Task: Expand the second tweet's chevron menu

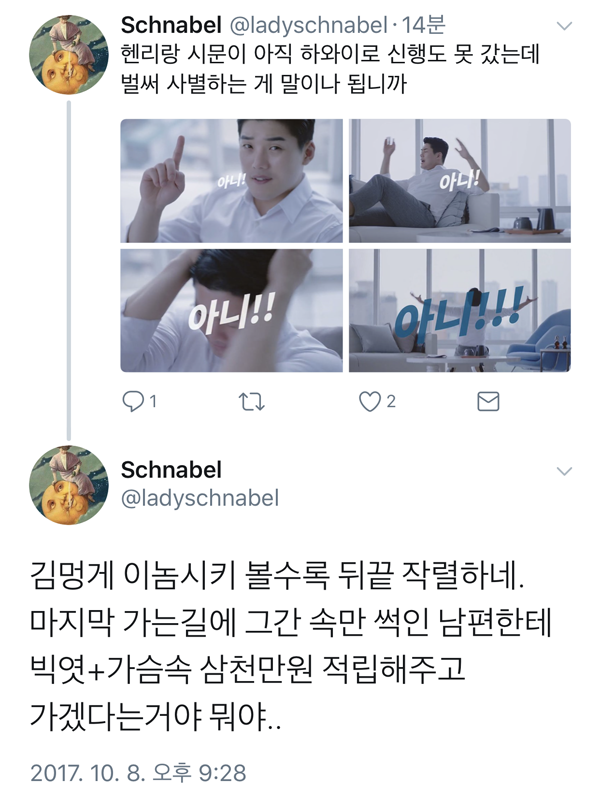Action: [564, 471]
